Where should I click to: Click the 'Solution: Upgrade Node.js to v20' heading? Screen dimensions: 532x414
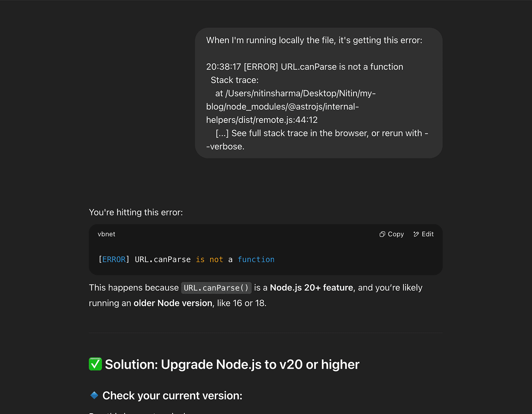click(232, 364)
